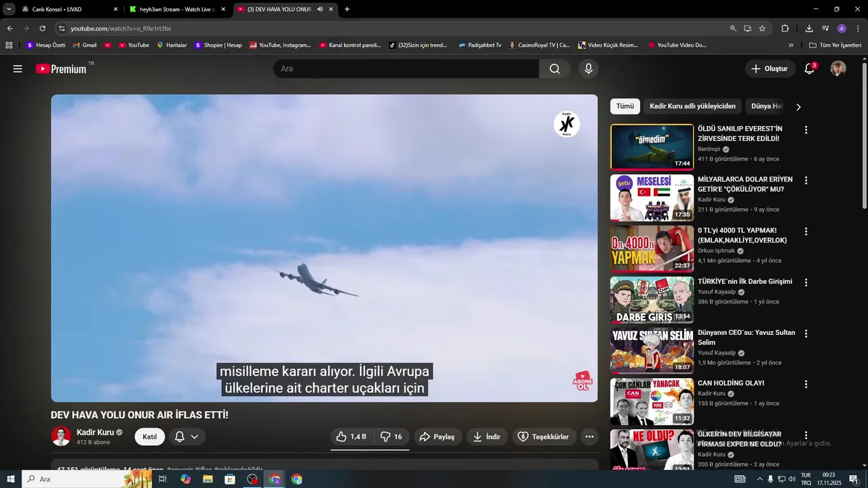Screen dimensions: 868x488
Task: Open Task View on taskbar
Action: pyautogui.click(x=163, y=479)
